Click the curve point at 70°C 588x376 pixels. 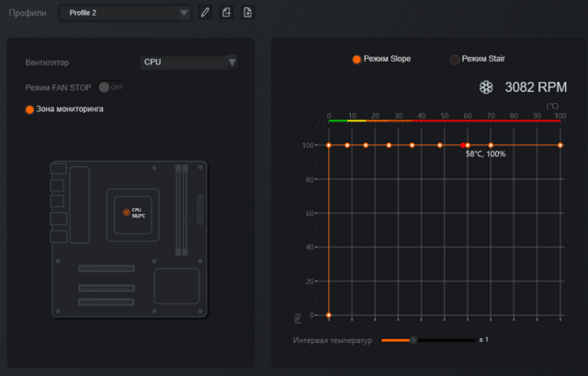491,145
